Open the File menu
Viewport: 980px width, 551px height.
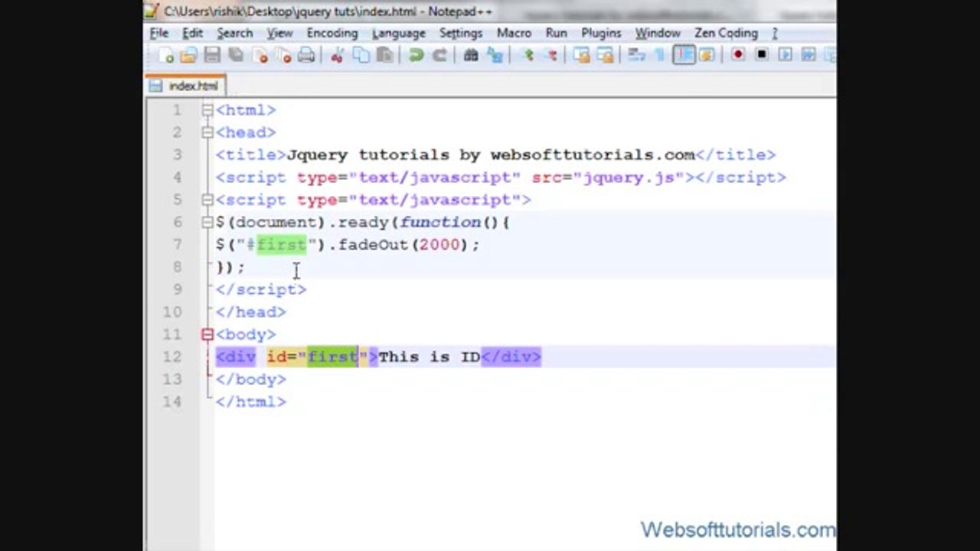tap(159, 33)
